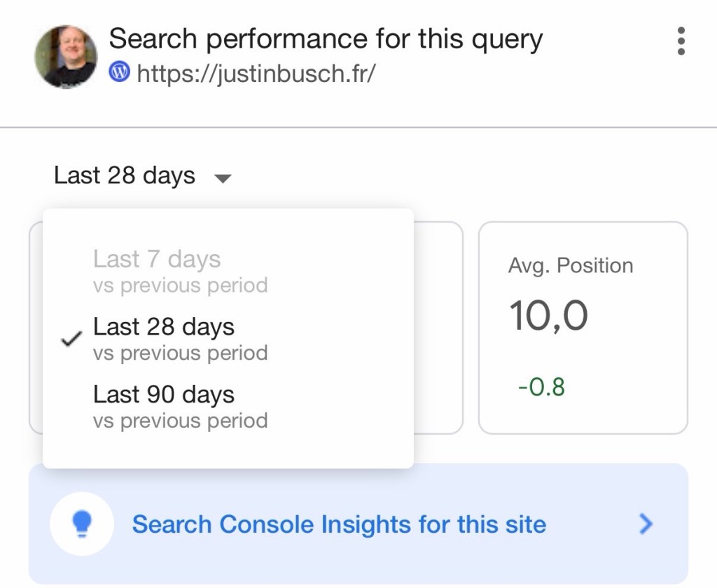Click the partially hidden metrics card

coord(438,328)
